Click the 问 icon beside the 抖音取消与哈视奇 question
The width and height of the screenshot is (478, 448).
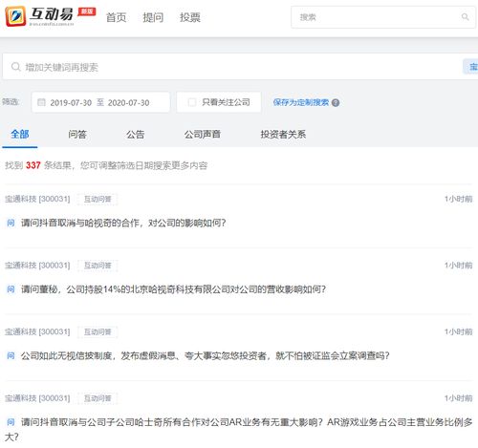[x=11, y=223]
